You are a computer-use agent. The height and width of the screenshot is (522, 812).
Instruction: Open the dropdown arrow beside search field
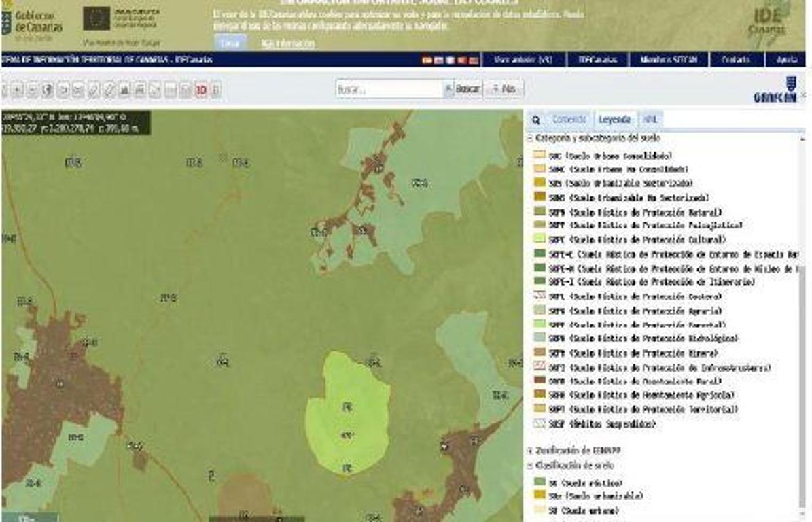[x=448, y=89]
